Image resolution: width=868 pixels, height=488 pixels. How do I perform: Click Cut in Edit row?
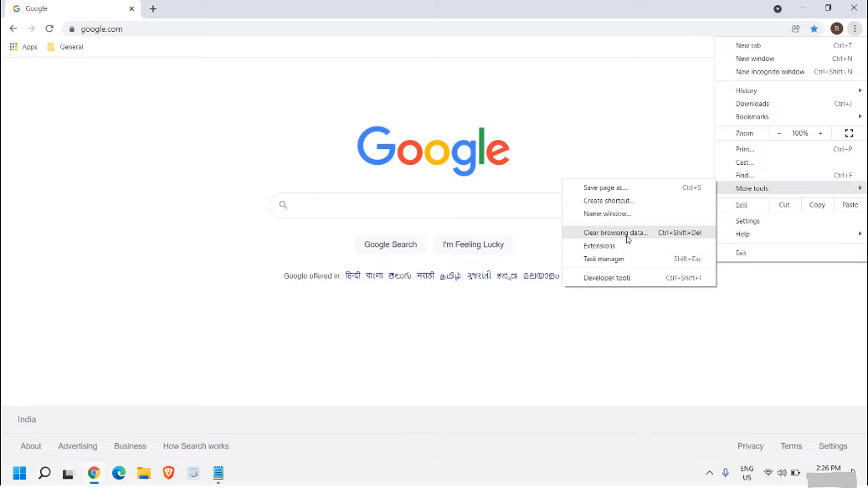click(x=783, y=205)
